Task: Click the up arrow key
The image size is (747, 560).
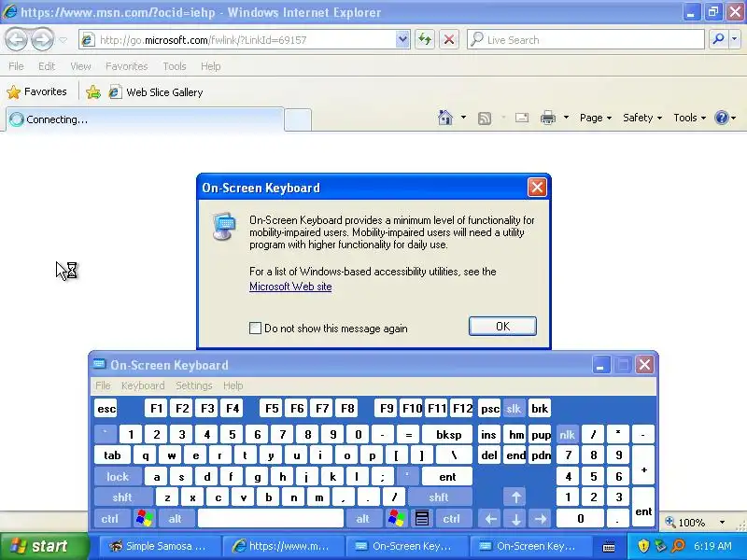Action: (516, 497)
